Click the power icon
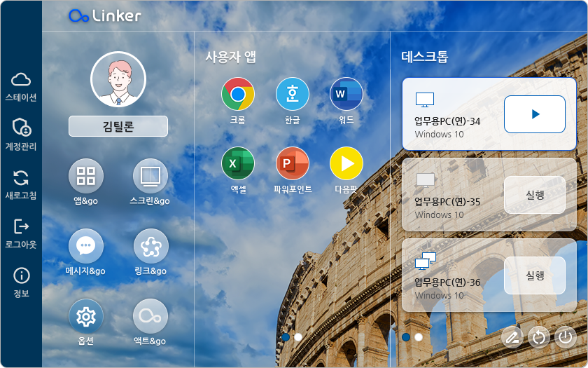 pyautogui.click(x=565, y=337)
